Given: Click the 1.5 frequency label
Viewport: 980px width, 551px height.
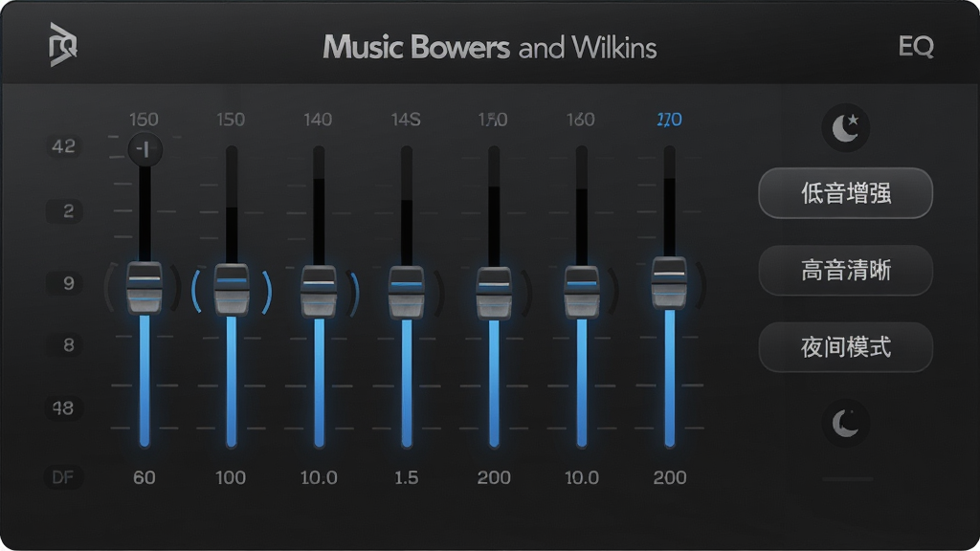Looking at the screenshot, I should click(406, 478).
